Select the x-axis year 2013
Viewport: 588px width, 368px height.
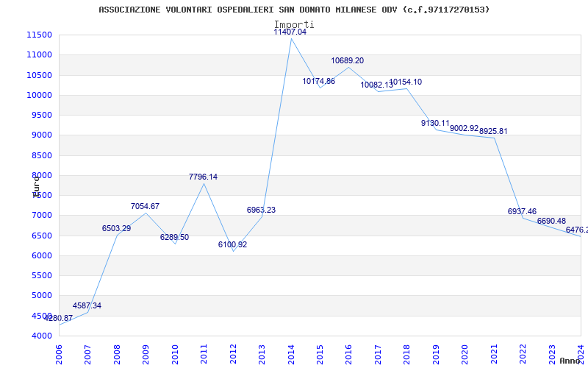click(262, 354)
